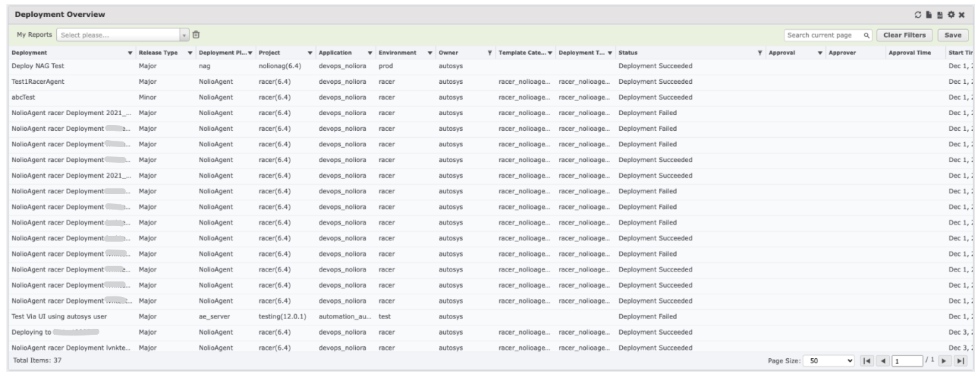Click the Clear Filters button
The image size is (980, 376).
pos(904,35)
